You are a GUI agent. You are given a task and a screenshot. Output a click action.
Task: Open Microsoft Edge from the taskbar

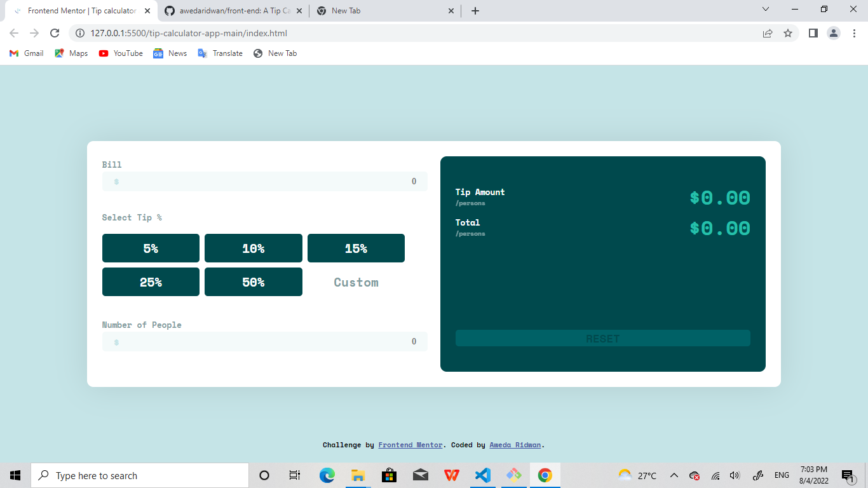click(327, 475)
